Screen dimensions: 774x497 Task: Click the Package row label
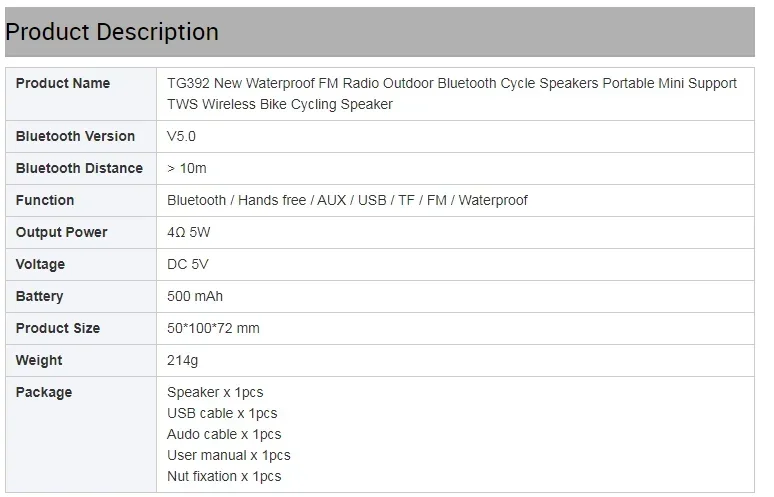[x=44, y=392]
